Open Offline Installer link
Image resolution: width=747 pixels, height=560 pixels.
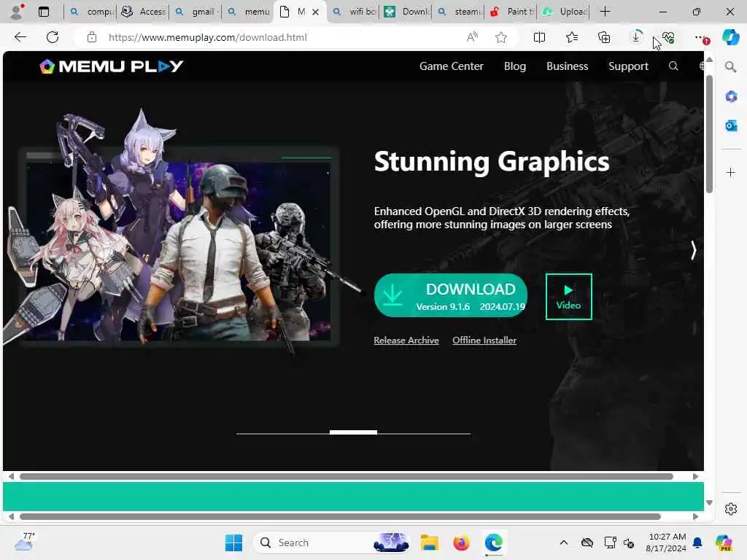pyautogui.click(x=484, y=341)
